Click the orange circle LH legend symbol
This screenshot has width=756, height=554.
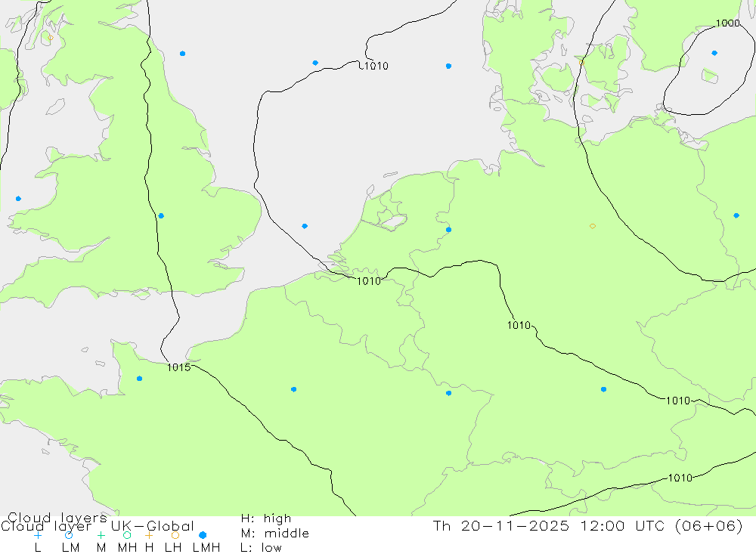pos(175,535)
